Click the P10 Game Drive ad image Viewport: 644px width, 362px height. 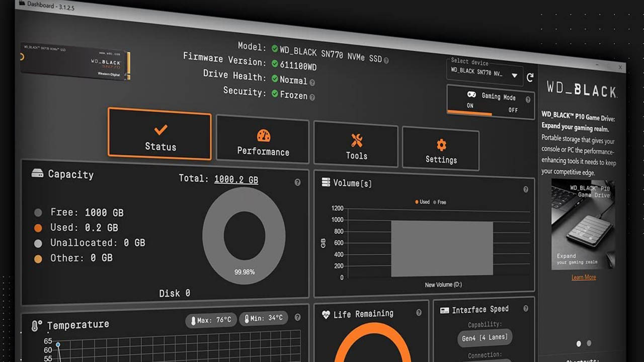[x=583, y=225]
